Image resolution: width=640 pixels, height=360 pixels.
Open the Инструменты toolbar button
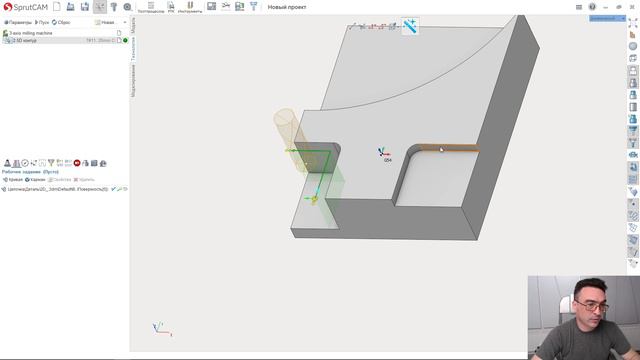click(x=190, y=7)
